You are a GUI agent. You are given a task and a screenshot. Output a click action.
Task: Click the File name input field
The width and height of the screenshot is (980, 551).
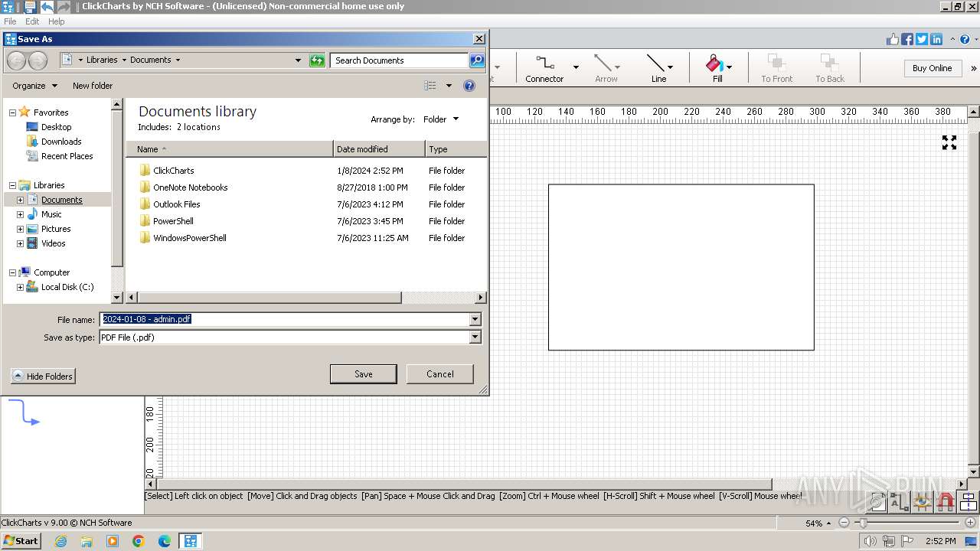tap(284, 319)
